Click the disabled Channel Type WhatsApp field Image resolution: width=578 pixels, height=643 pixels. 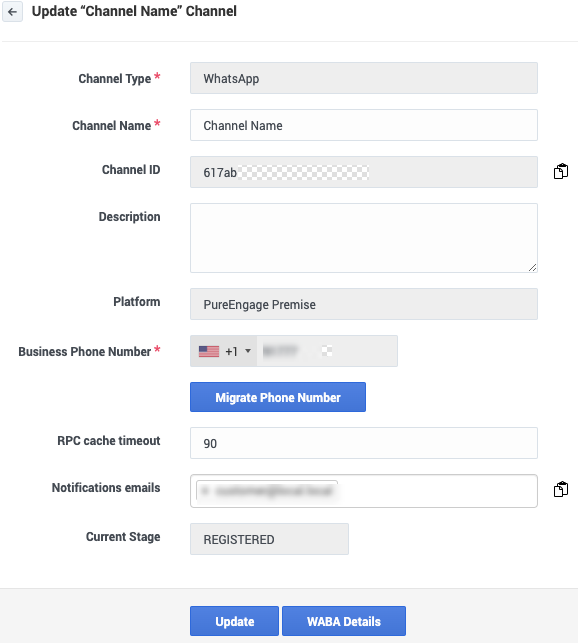pos(364,78)
